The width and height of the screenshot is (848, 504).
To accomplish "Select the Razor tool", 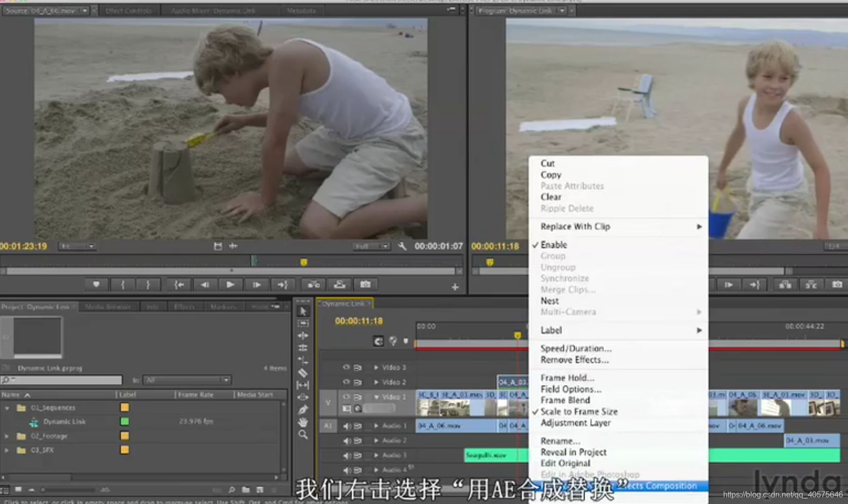I will pyautogui.click(x=303, y=373).
